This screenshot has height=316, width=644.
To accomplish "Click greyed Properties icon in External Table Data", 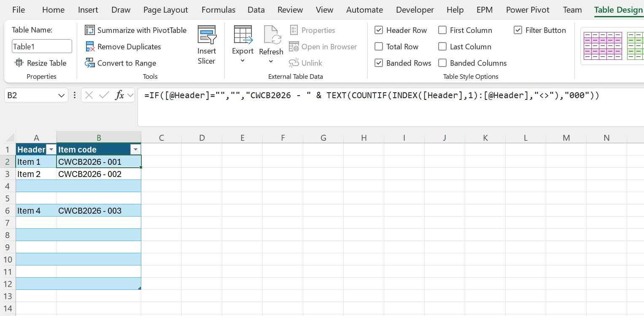I will click(x=294, y=30).
